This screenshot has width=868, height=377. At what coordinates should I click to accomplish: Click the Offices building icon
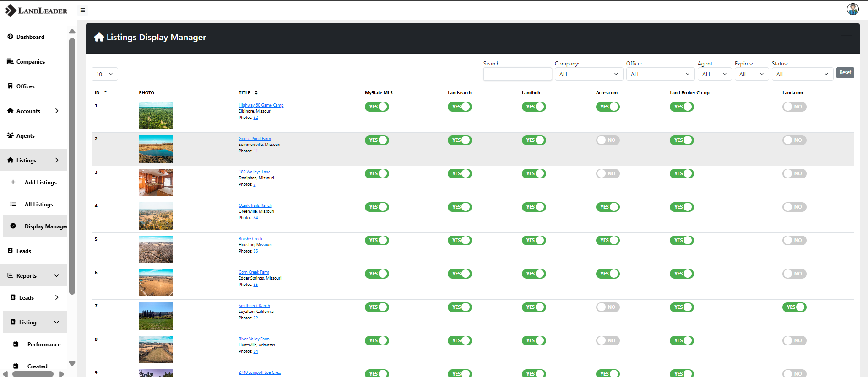coord(10,86)
